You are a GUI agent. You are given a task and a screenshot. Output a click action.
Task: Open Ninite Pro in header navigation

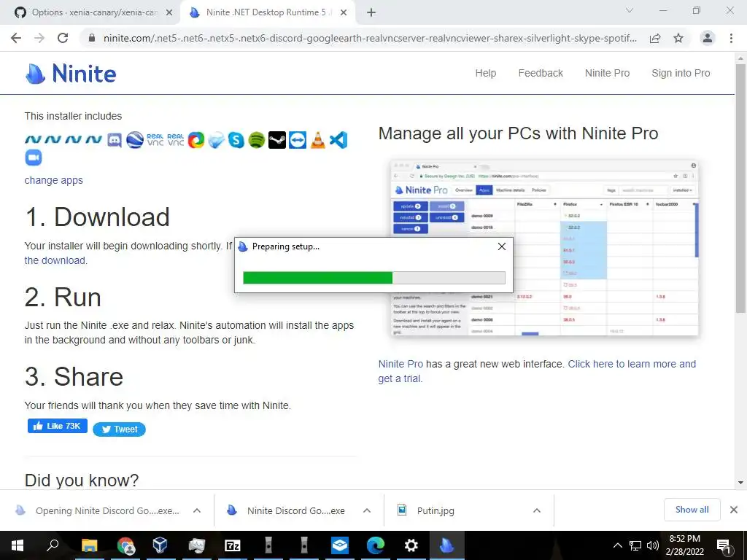[607, 74]
